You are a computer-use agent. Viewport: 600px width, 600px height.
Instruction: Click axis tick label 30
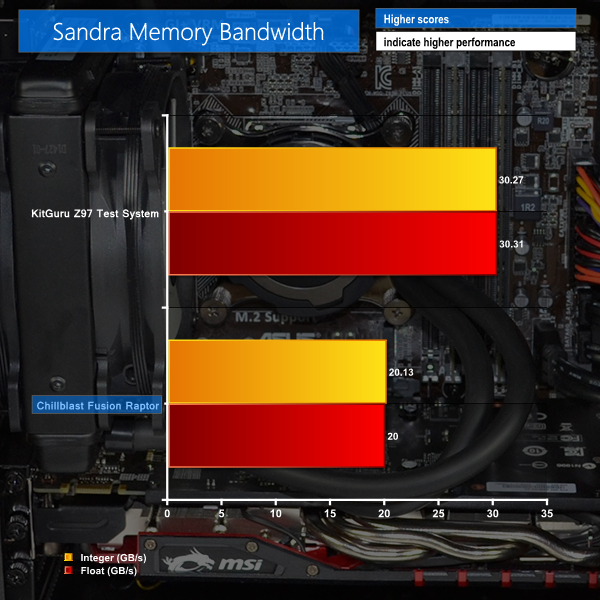[493, 514]
